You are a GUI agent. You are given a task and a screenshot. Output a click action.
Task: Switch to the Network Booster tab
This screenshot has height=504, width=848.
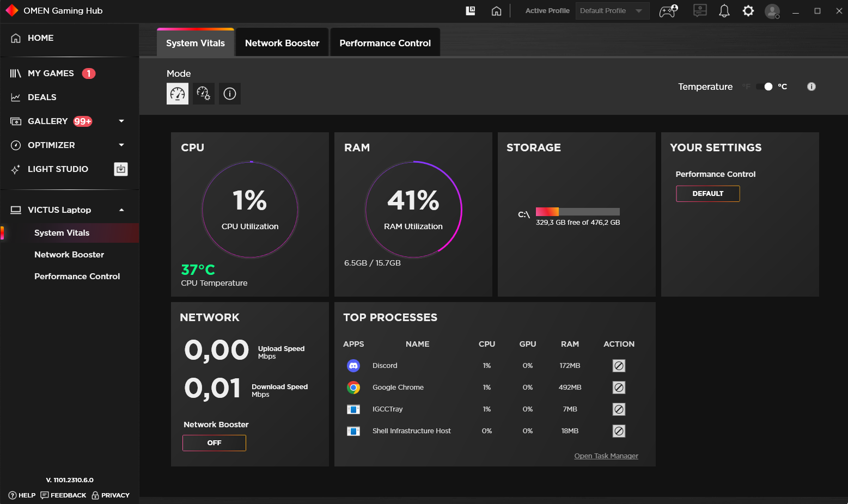pyautogui.click(x=282, y=43)
